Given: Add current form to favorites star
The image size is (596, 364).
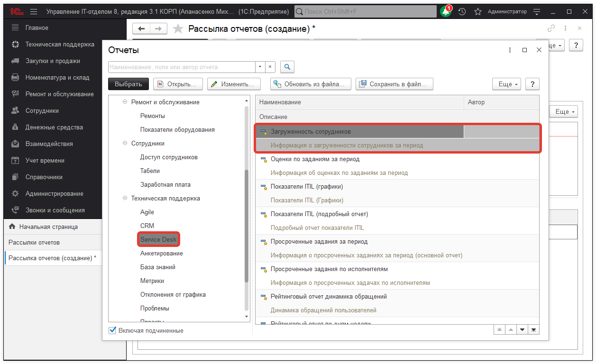Looking at the screenshot, I should [x=178, y=29].
